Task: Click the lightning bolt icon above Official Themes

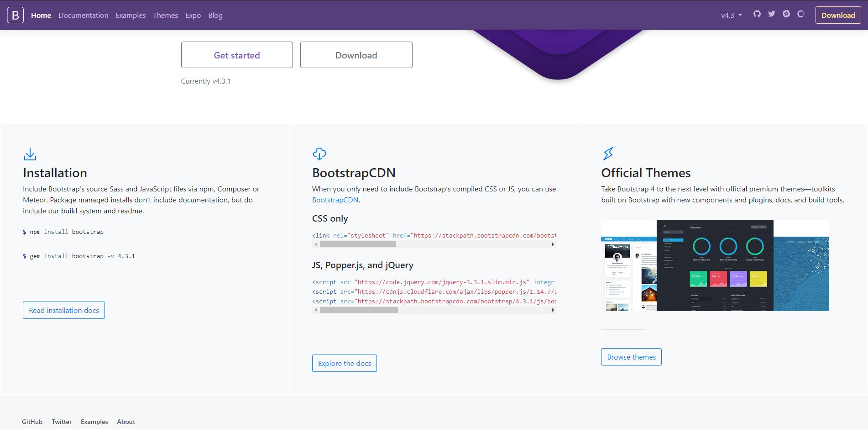Action: (x=608, y=154)
